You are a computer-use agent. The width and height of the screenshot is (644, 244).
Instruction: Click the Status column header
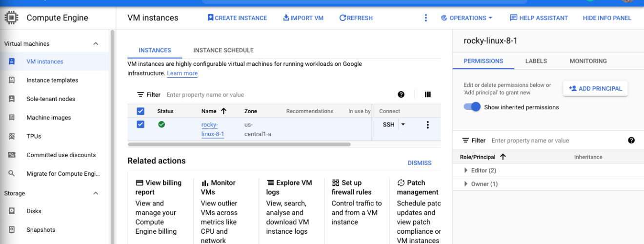click(165, 111)
